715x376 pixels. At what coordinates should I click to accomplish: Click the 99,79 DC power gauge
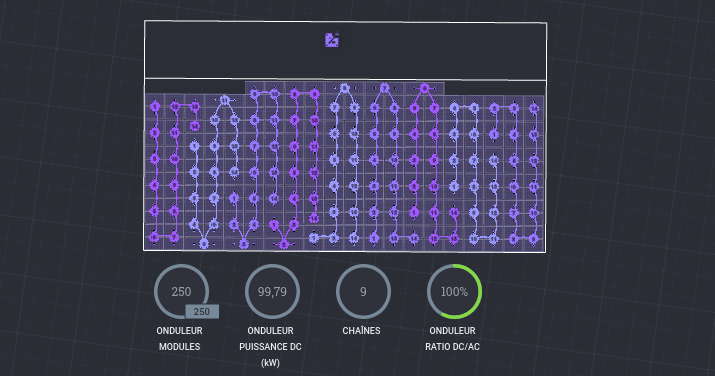(272, 291)
